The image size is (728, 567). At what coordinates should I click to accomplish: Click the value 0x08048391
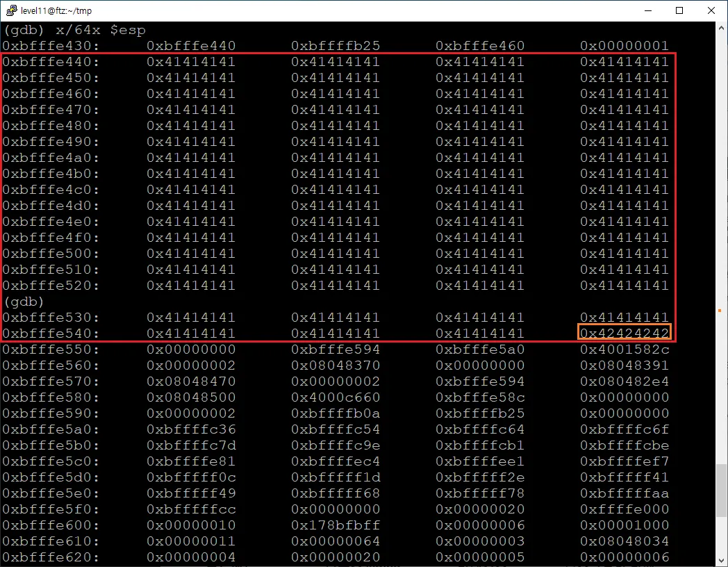624,365
